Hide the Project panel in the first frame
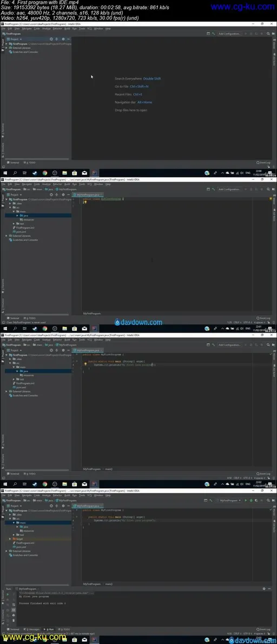Image resolution: width=277 pixels, height=644 pixels. pyautogui.click(x=68, y=40)
